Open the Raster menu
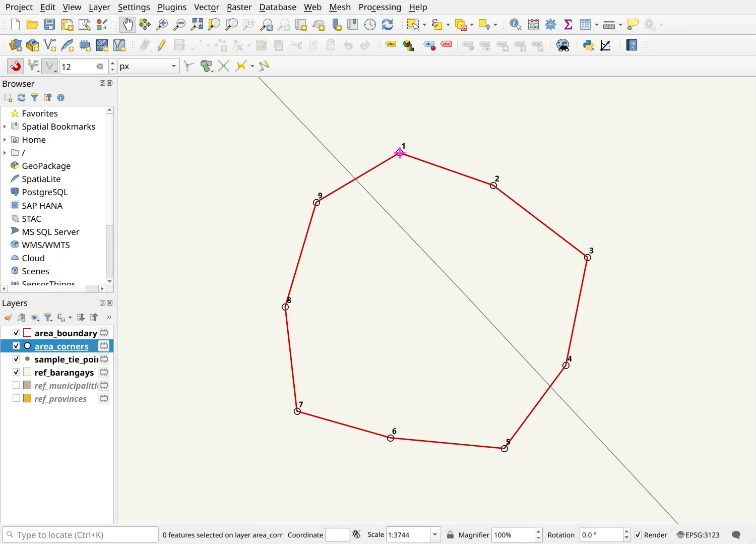Screen dimensions: 756x544 pos(239,7)
